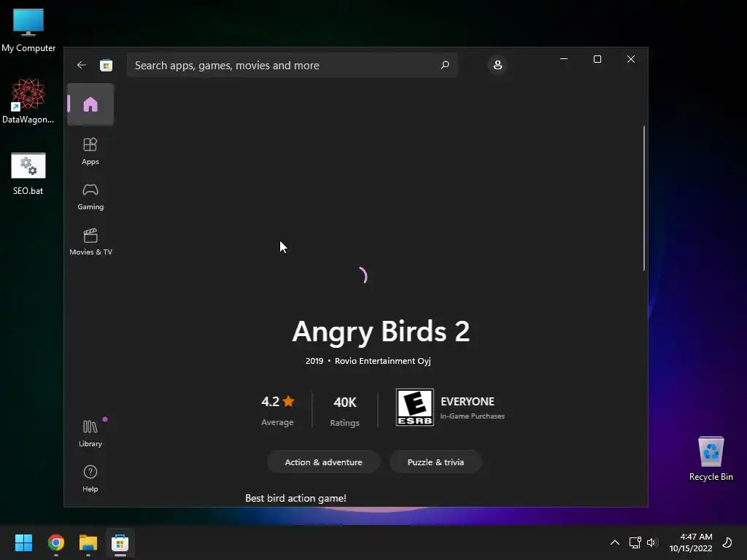Open the Help icon in sidebar
747x560 pixels.
click(x=90, y=478)
